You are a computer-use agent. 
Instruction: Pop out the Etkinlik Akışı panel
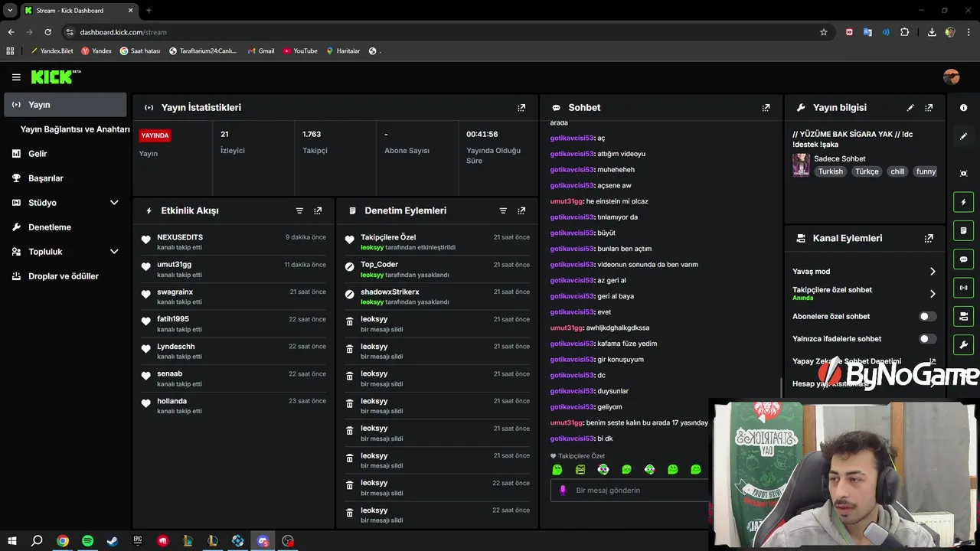tap(318, 210)
